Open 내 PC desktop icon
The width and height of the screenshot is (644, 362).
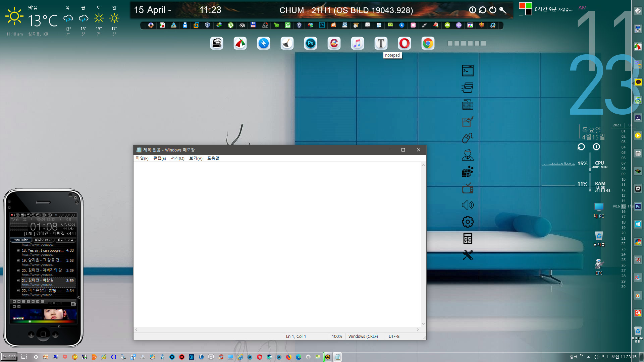pos(599,210)
